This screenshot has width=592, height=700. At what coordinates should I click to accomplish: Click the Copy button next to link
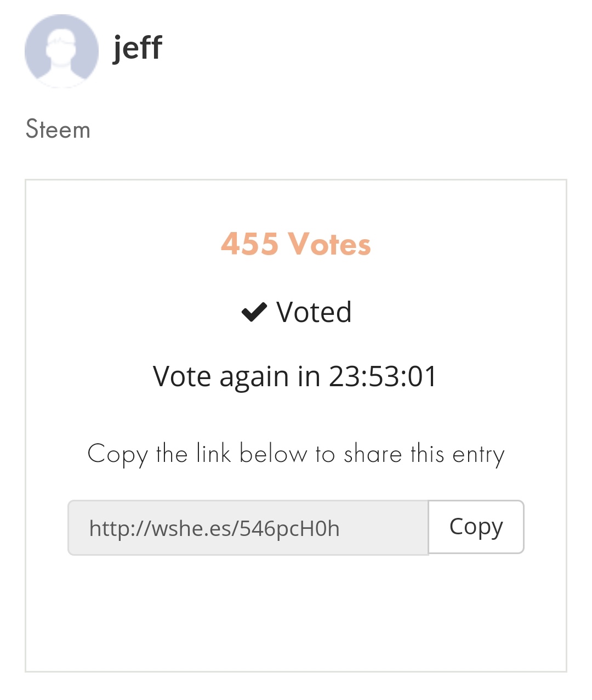[x=476, y=527]
